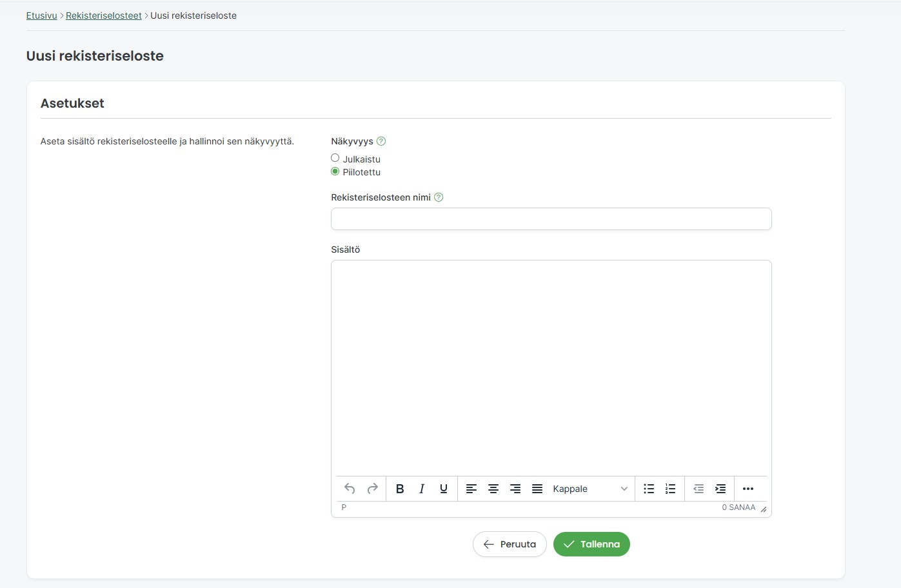Redo the last edit in the editor
The height and width of the screenshot is (588, 901).
pos(372,489)
